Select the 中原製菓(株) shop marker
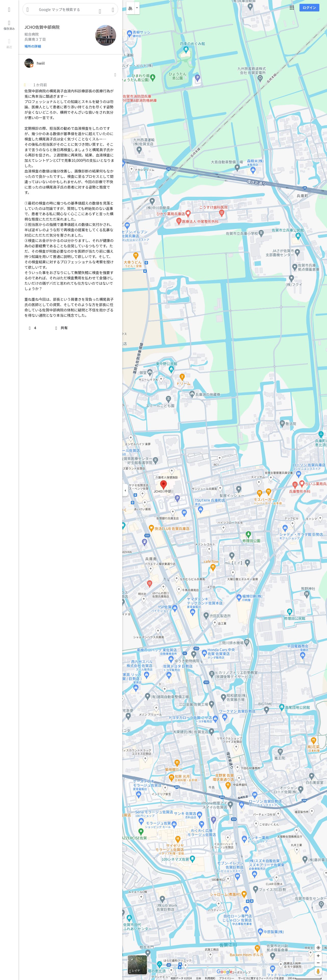The height and width of the screenshot is (980, 327). point(260,932)
